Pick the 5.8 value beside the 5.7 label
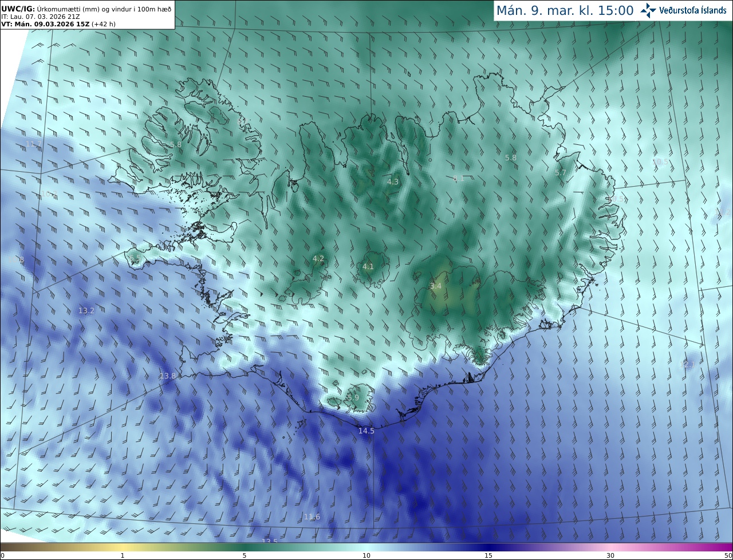This screenshot has height=560, width=733. coord(511,157)
